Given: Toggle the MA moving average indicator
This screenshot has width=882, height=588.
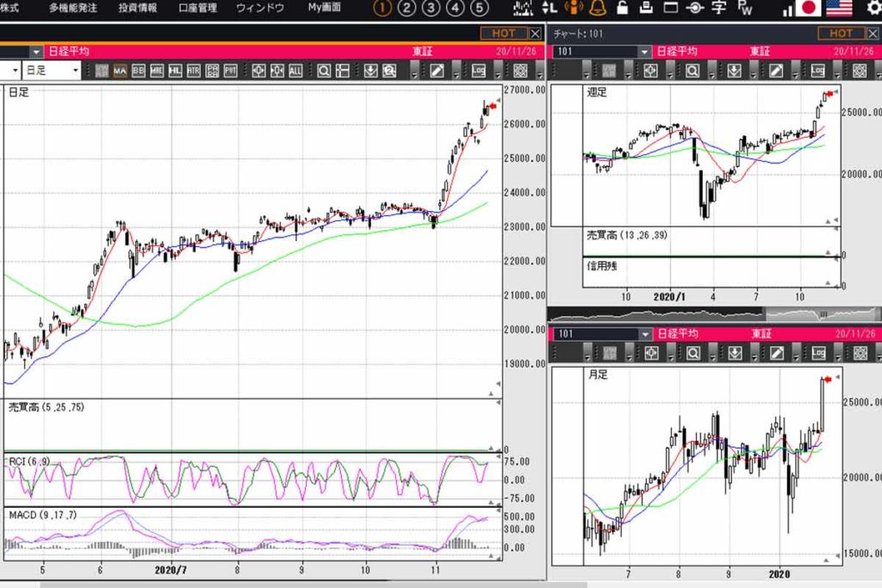Looking at the screenshot, I should [120, 71].
